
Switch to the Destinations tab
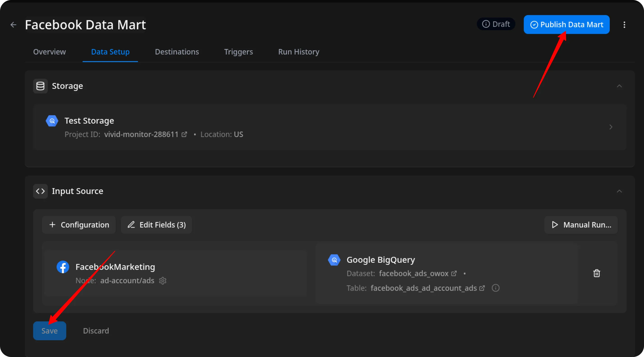[177, 52]
